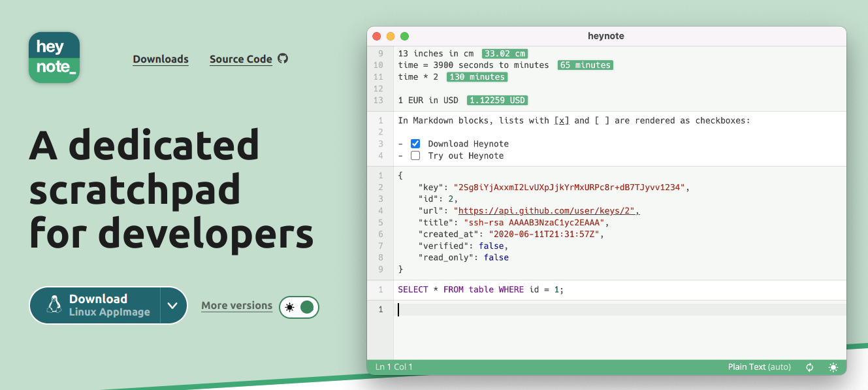
Task: Click the sync icon in the status bar
Action: 810,367
